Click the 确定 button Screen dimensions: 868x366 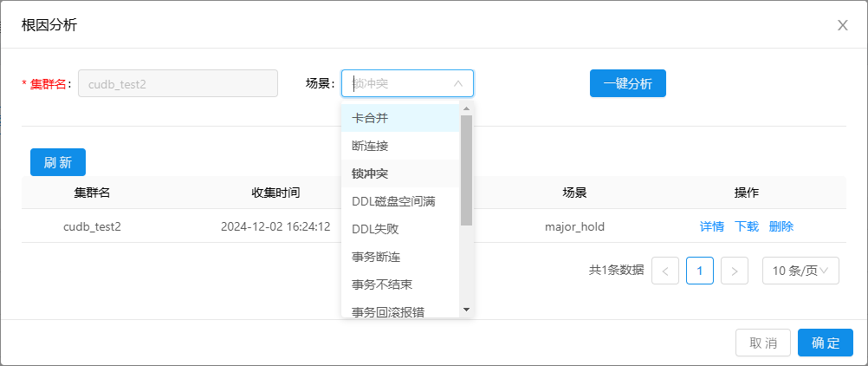[826, 343]
